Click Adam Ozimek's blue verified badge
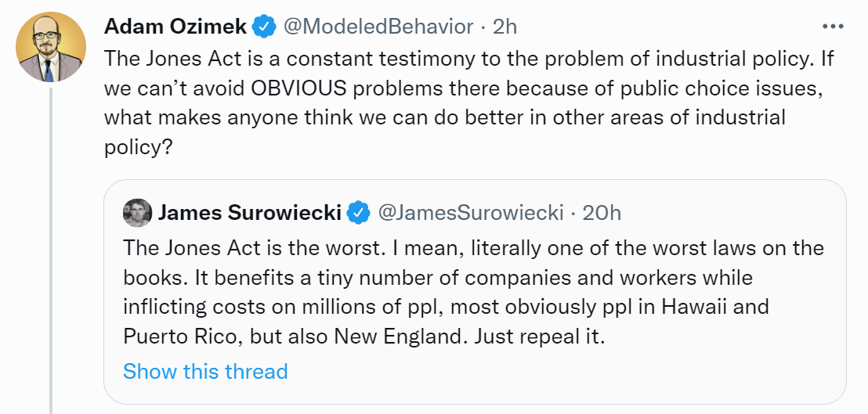868x414 pixels. [265, 27]
